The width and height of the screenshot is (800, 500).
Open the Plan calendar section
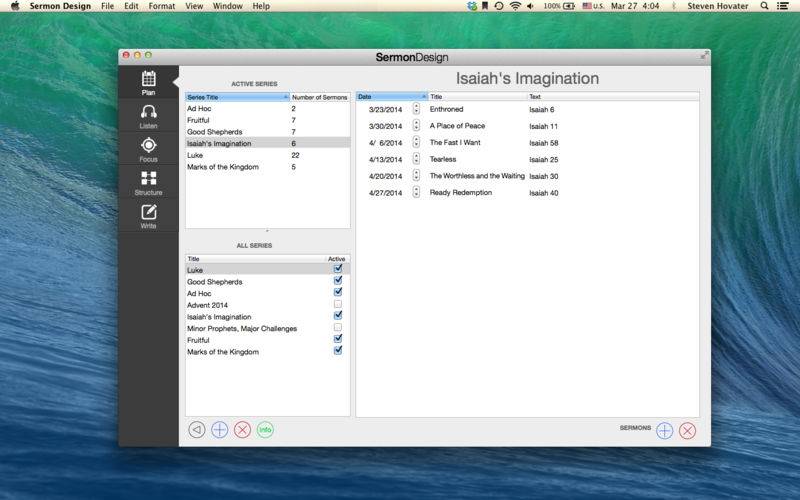click(x=148, y=82)
